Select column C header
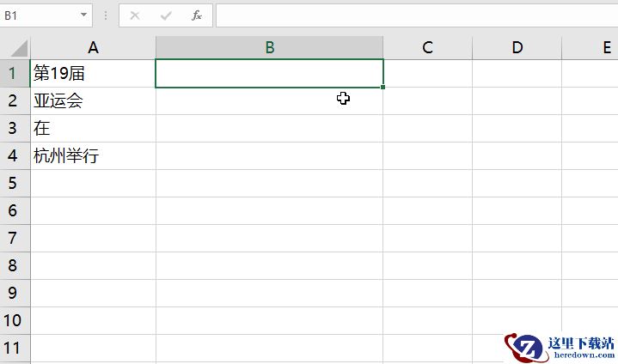This screenshot has width=618, height=364. coord(428,47)
